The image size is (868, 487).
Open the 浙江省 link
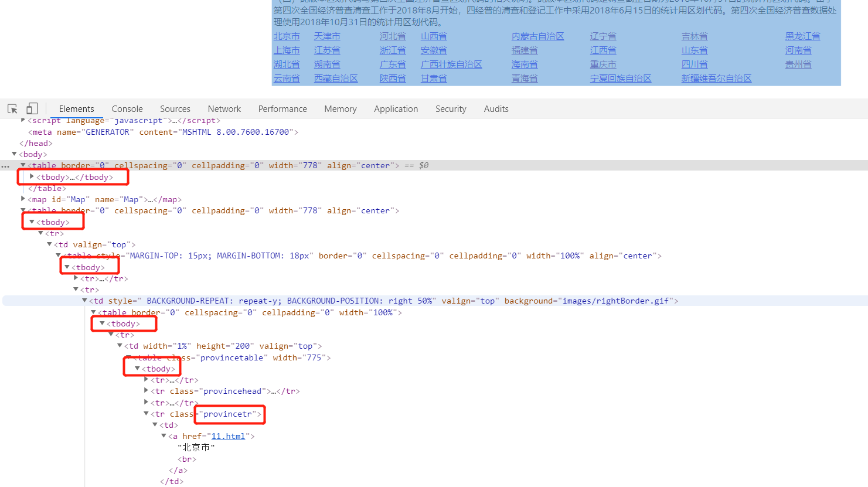(393, 50)
